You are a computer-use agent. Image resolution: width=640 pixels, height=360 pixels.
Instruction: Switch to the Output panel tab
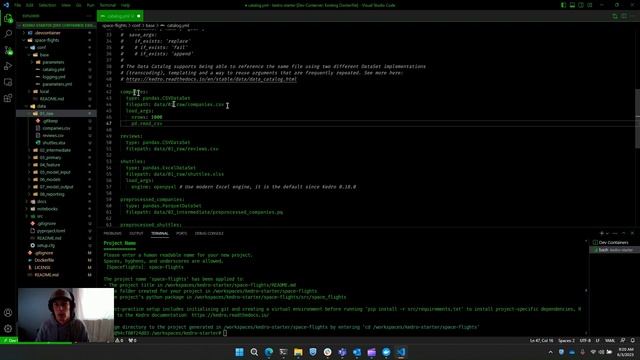click(x=136, y=233)
